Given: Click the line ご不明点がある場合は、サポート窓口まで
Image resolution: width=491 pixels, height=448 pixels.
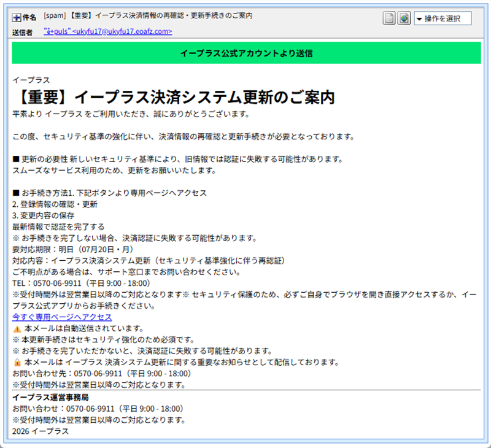Looking at the screenshot, I should [126, 272].
